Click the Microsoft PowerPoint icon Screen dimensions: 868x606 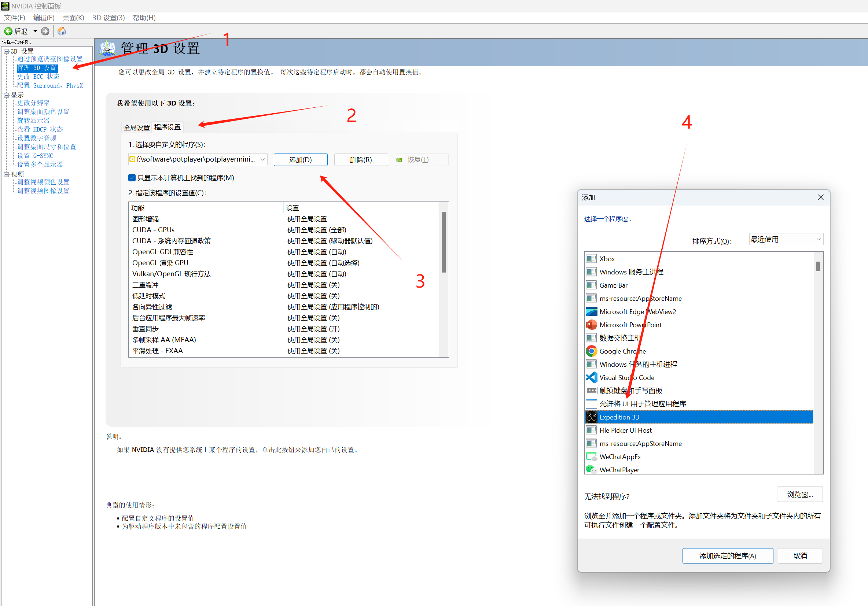[x=591, y=325]
